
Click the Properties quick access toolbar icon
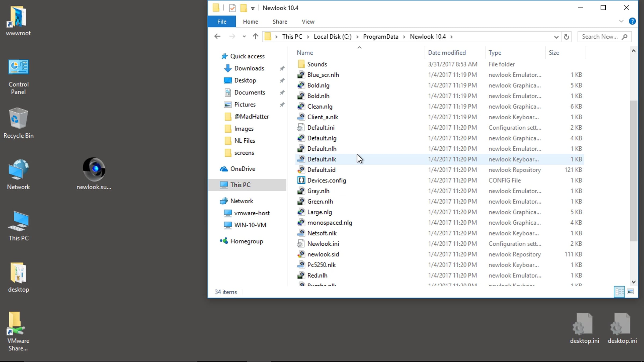pos(232,8)
